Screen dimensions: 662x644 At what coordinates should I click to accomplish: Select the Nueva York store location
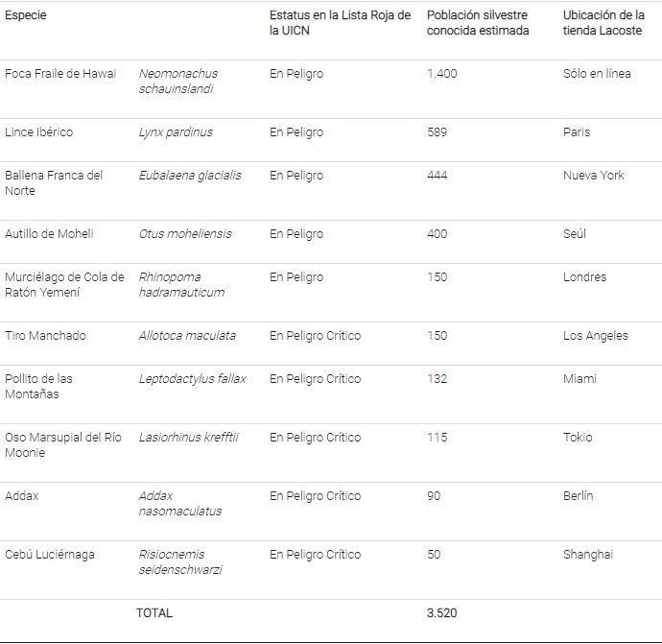tap(593, 176)
